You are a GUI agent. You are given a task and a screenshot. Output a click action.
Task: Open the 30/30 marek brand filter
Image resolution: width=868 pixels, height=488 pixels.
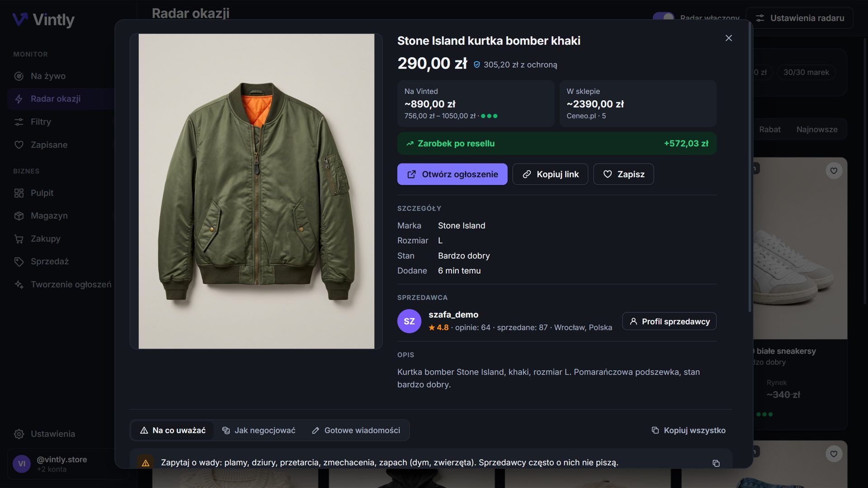806,72
